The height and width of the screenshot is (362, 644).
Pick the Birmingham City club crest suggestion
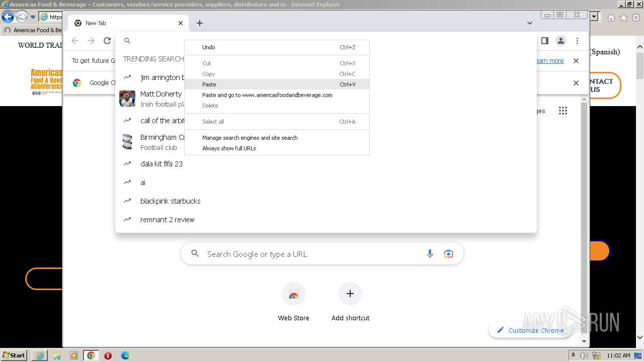pos(127,142)
